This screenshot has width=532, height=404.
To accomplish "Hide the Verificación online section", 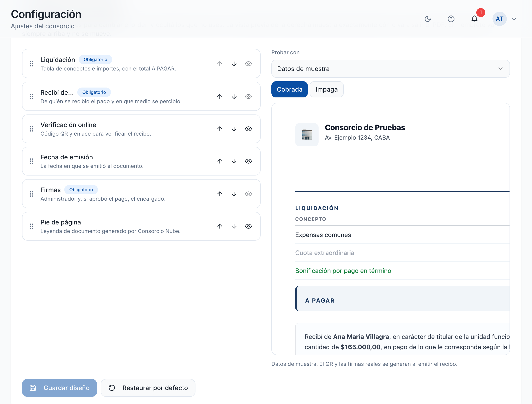I will (x=248, y=129).
